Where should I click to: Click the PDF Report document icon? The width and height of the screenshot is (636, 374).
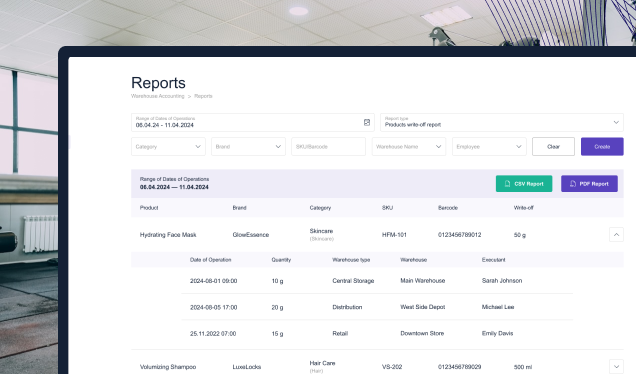point(573,184)
